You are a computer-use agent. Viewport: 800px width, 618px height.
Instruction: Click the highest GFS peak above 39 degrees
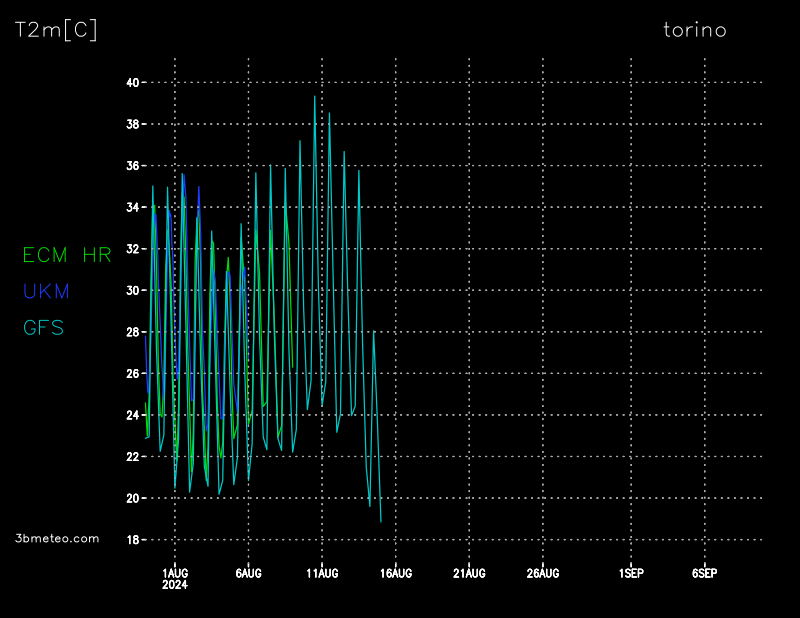point(315,97)
